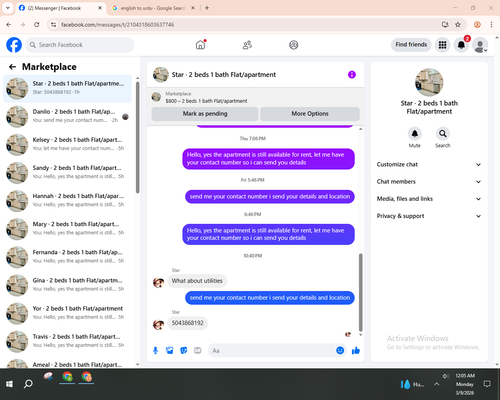
Task: Click the site information icon in address bar
Action: [53, 24]
